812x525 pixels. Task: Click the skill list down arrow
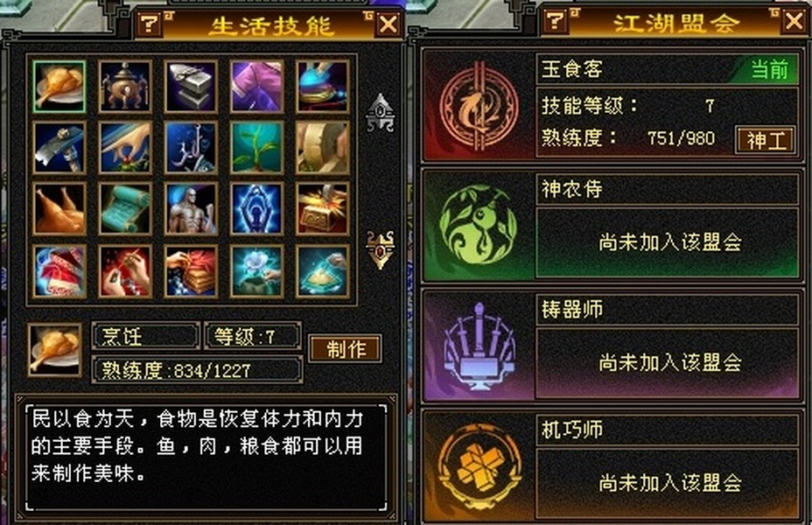381,249
